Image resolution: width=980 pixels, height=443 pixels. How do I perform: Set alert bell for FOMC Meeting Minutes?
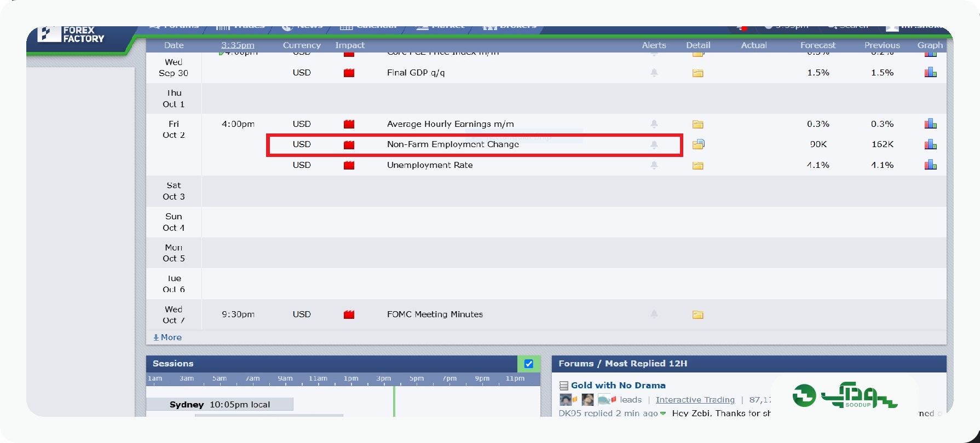coord(654,314)
